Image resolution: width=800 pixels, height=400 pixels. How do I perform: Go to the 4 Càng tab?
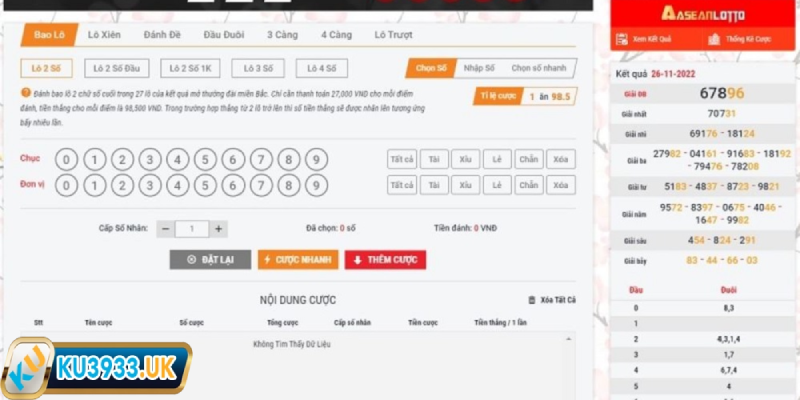click(x=336, y=35)
